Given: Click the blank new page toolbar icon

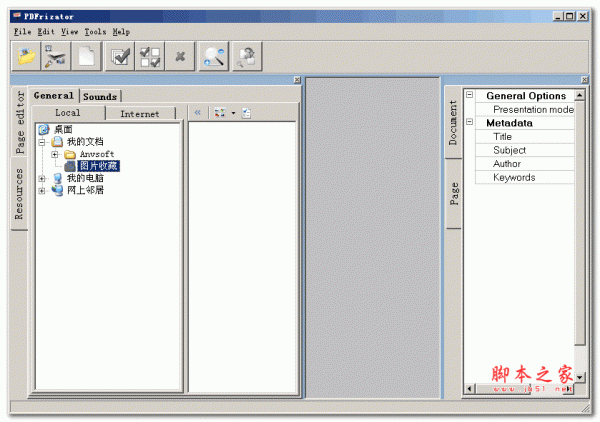Looking at the screenshot, I should [x=86, y=57].
